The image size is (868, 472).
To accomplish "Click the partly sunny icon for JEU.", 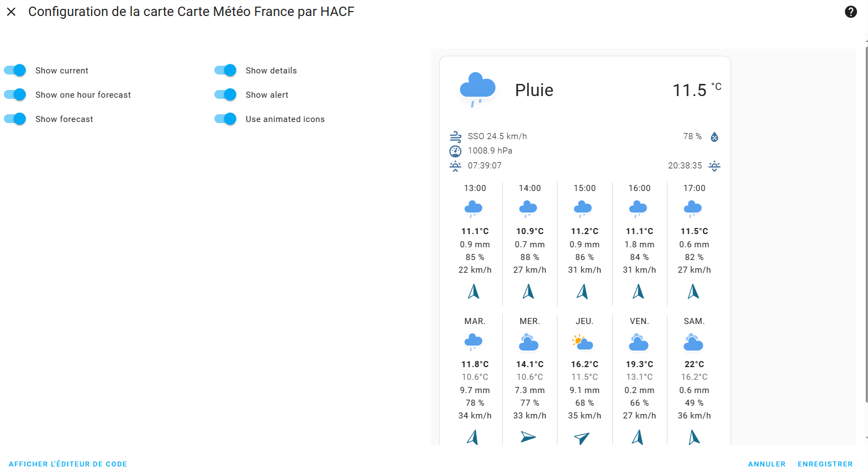I will click(583, 343).
